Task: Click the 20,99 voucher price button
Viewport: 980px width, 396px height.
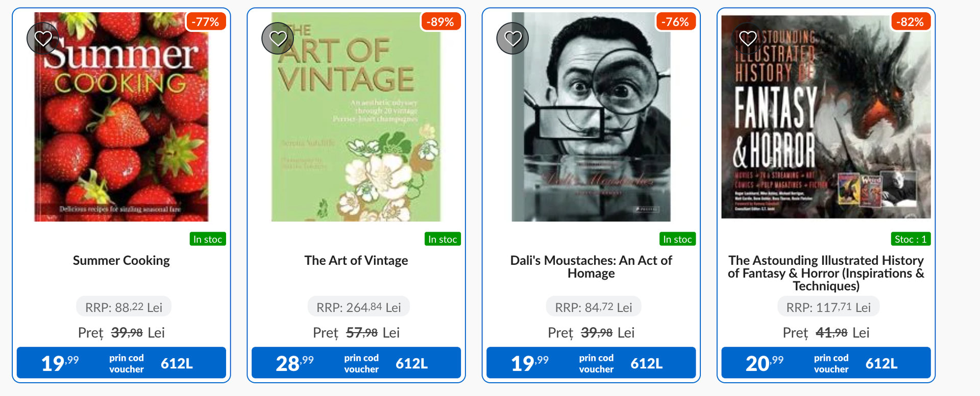Action: click(826, 363)
